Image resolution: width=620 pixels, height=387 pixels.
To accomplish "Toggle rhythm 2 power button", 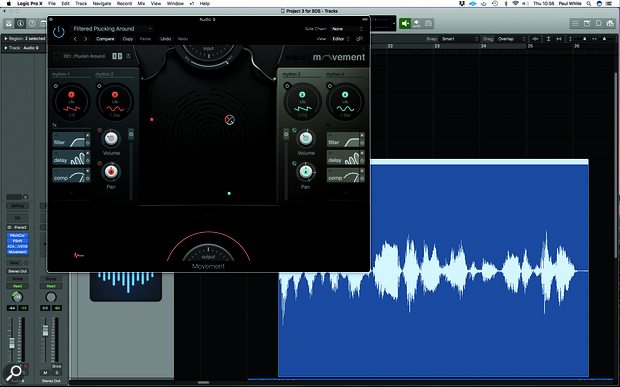I will [x=99, y=86].
